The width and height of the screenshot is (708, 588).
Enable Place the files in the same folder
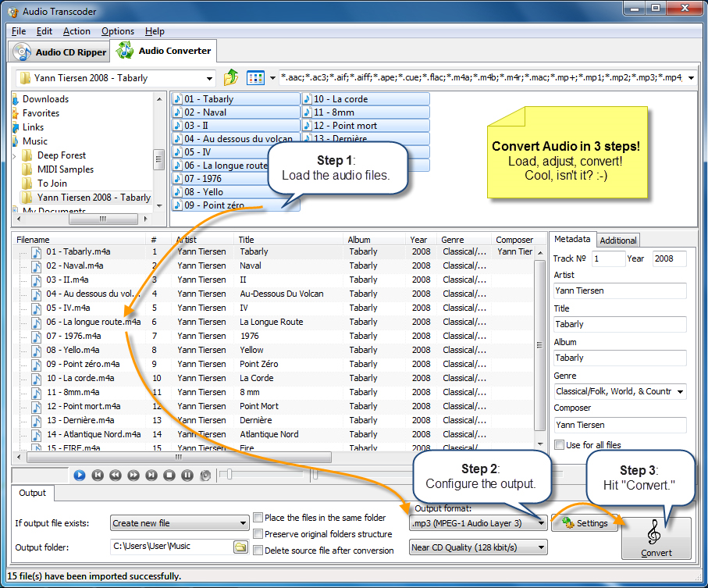click(258, 517)
